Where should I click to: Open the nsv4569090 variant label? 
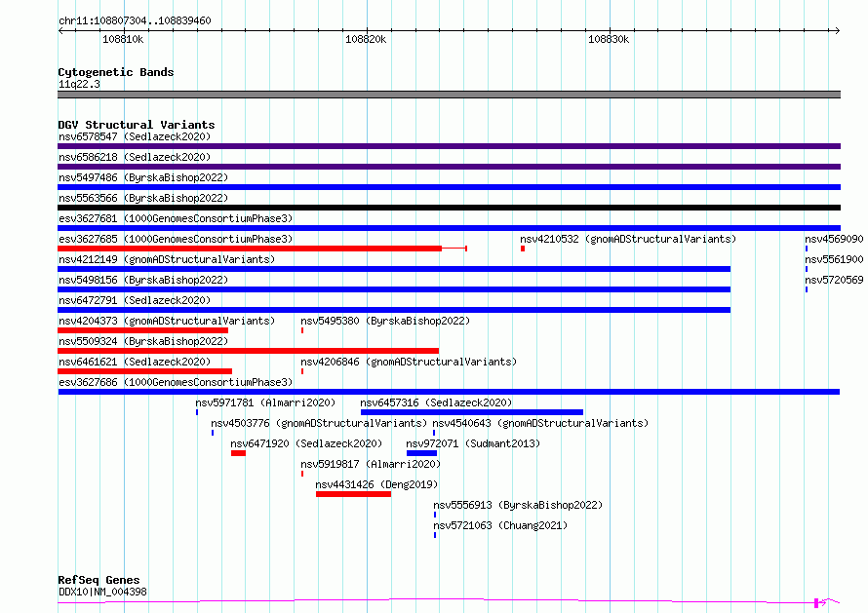pos(834,239)
